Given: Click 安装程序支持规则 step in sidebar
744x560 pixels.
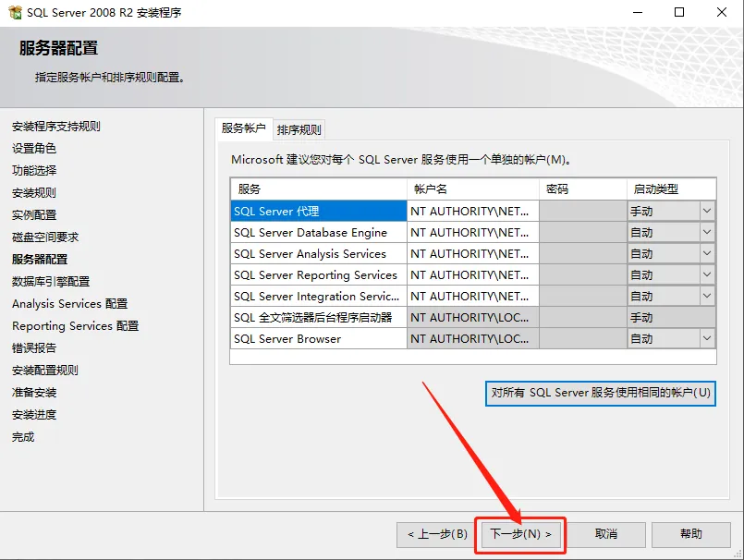Looking at the screenshot, I should coord(56,127).
